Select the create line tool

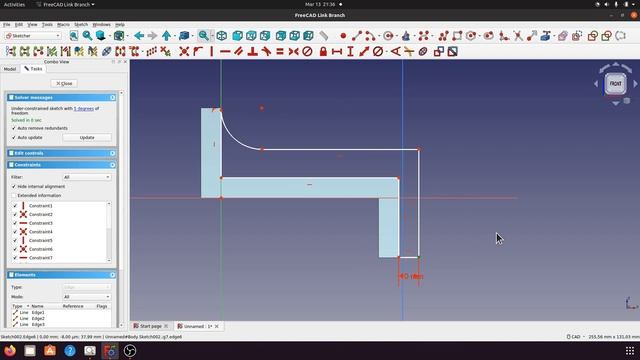point(357,36)
